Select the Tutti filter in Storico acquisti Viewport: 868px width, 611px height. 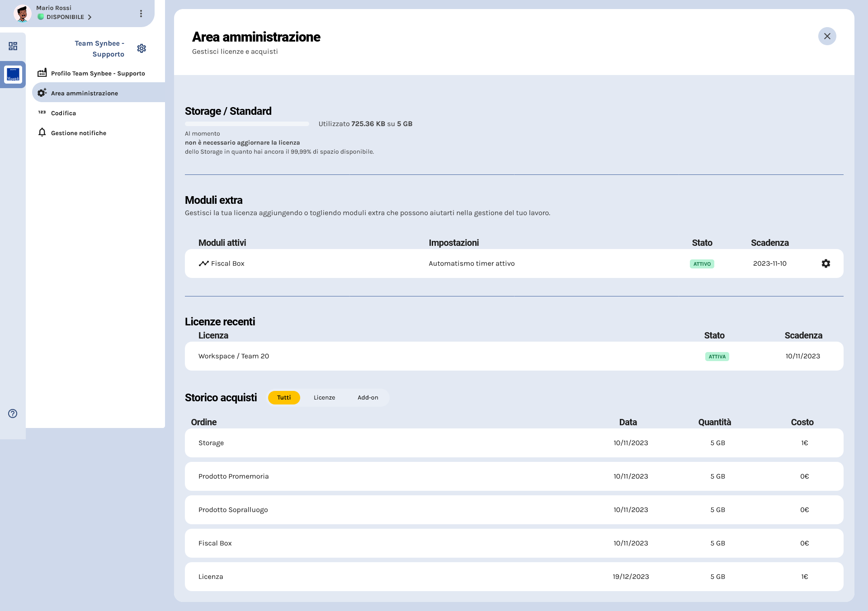click(284, 398)
